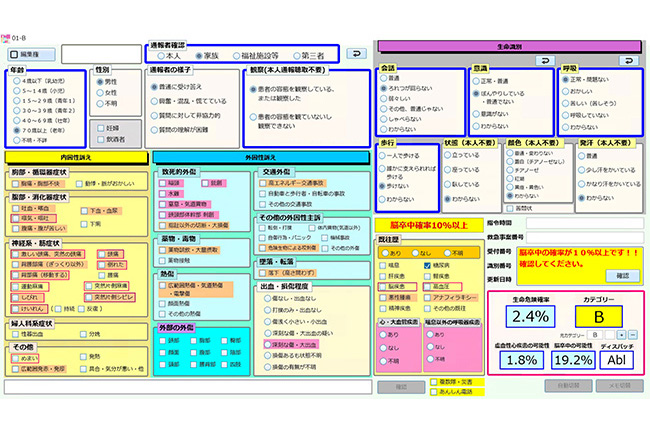The image size is (650, 433).
Task: Click the minus button beside 元カテゴリー
Action: click(x=633, y=334)
